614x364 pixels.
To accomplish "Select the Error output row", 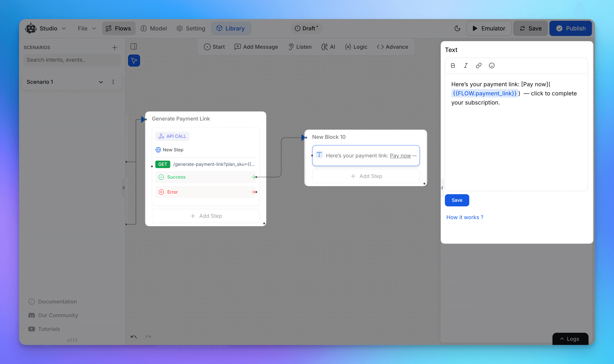I will point(205,192).
